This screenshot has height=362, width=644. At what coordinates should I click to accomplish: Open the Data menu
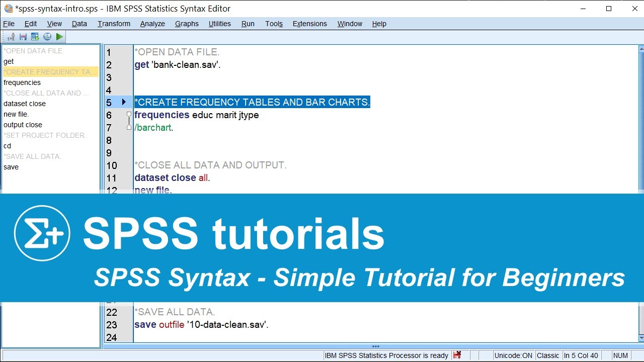click(79, 24)
